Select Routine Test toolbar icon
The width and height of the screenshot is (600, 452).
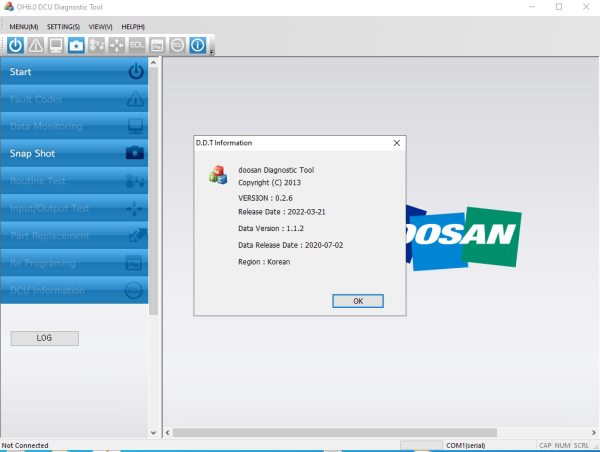click(96, 45)
